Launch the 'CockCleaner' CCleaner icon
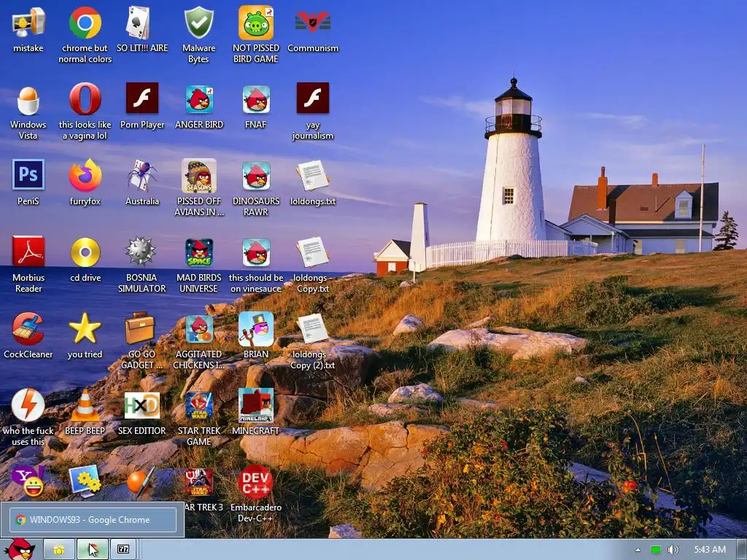 [x=28, y=329]
